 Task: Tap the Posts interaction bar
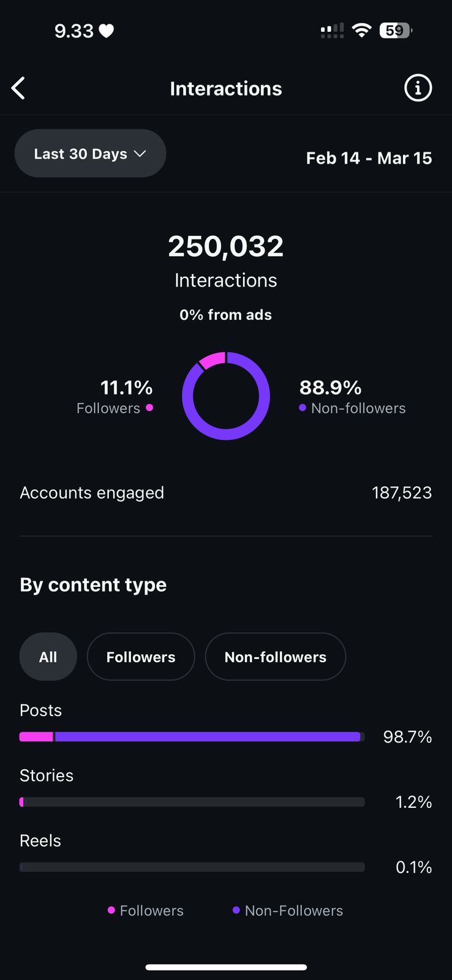(x=192, y=736)
